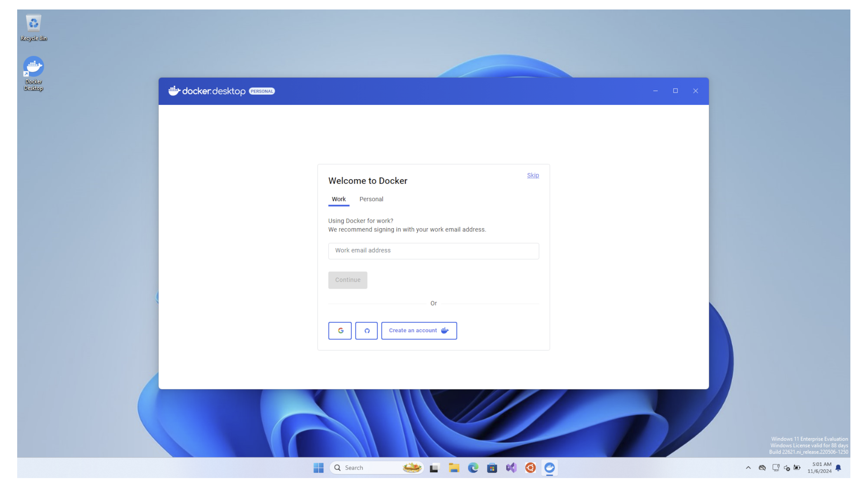Open File Explorer from the taskbar
Viewport: 868px width, 488px height.
(x=454, y=468)
